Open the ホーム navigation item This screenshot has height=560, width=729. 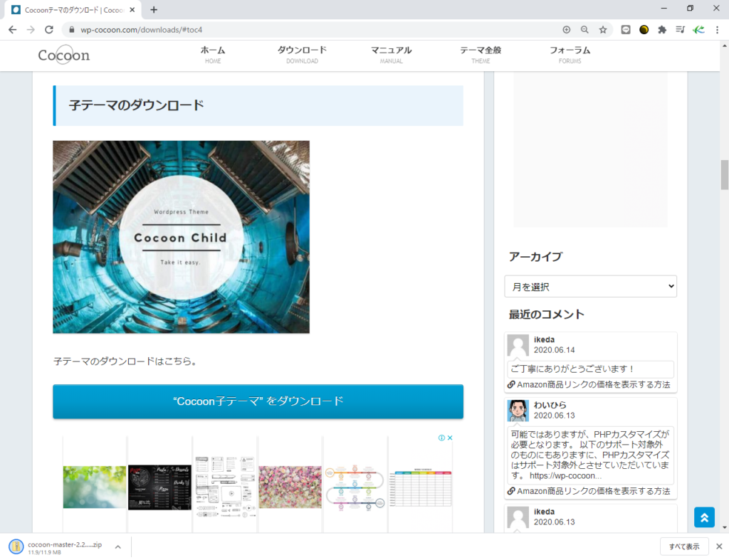click(x=213, y=54)
